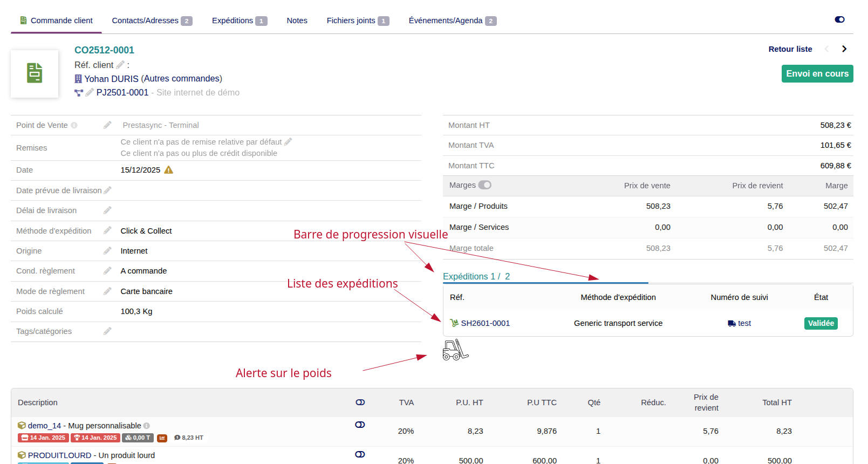Click the Retour liste link
This screenshot has height=464, width=868.
(790, 49)
